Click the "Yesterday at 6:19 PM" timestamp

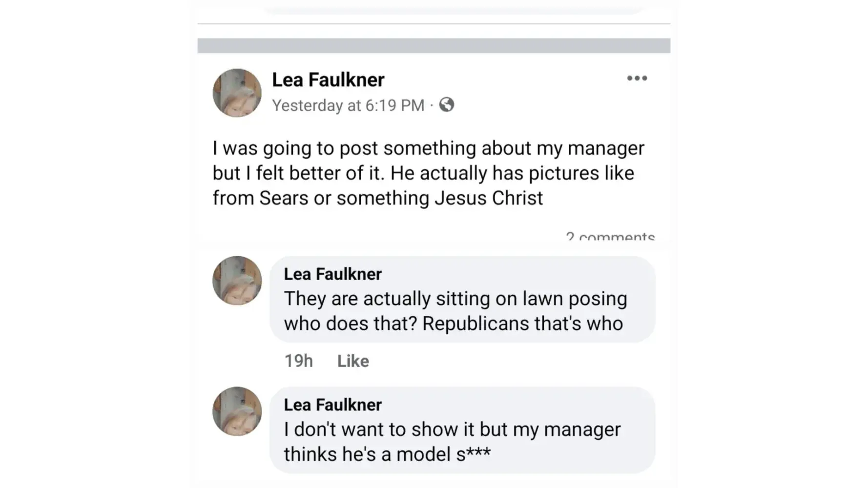click(x=348, y=105)
